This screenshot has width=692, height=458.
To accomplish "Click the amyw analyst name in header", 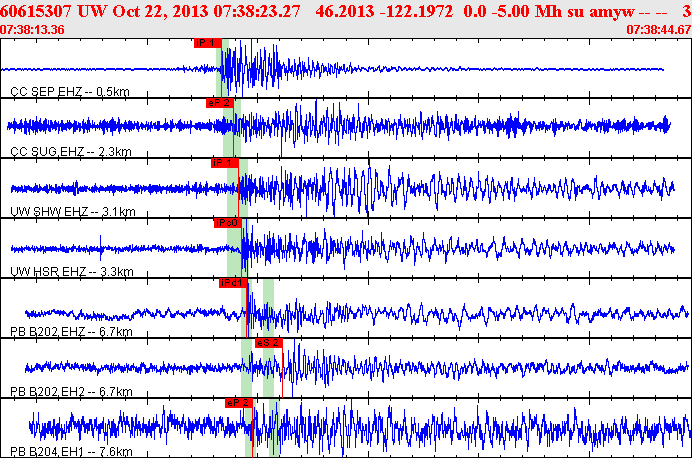I will coord(612,12).
